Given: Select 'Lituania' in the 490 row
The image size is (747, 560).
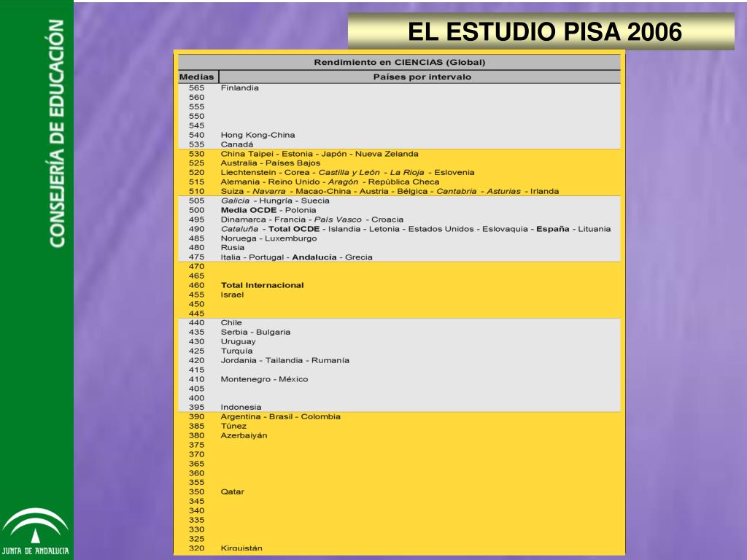Looking at the screenshot, I should tap(594, 229).
